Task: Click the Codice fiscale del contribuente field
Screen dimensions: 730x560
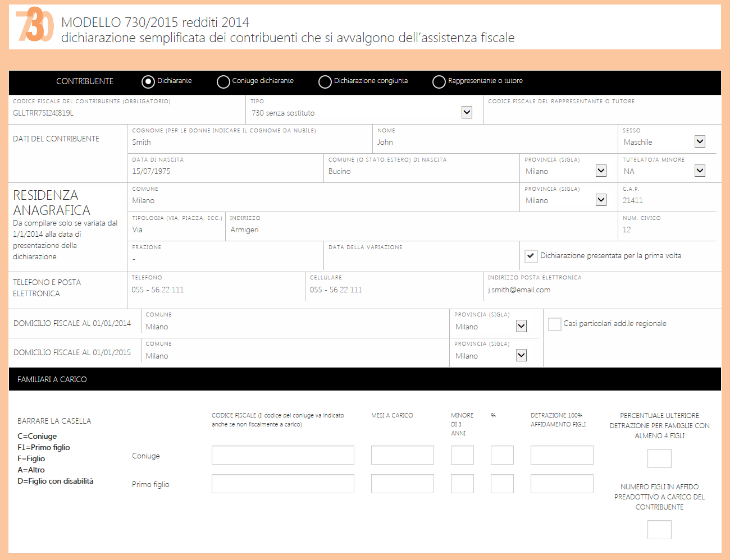Action: point(127,113)
